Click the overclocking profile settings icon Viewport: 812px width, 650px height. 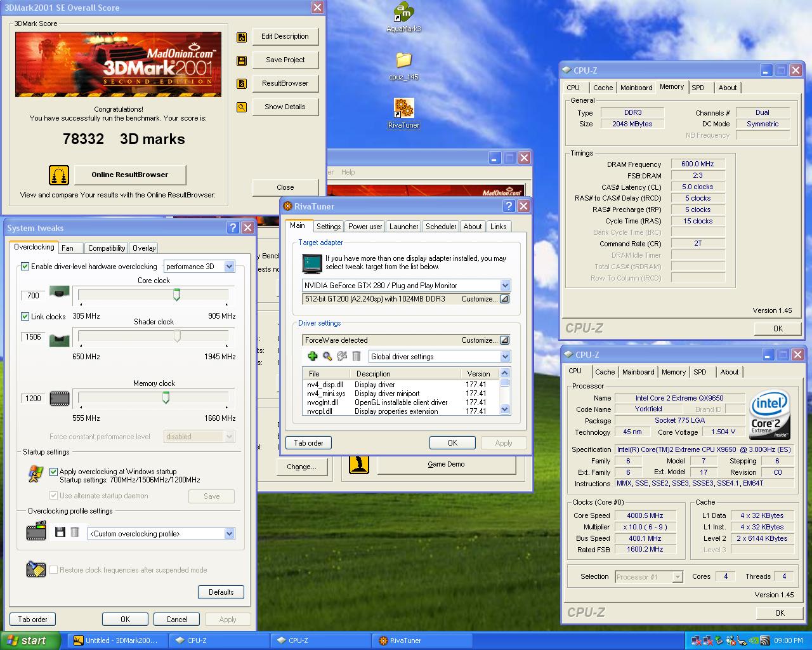[x=36, y=531]
